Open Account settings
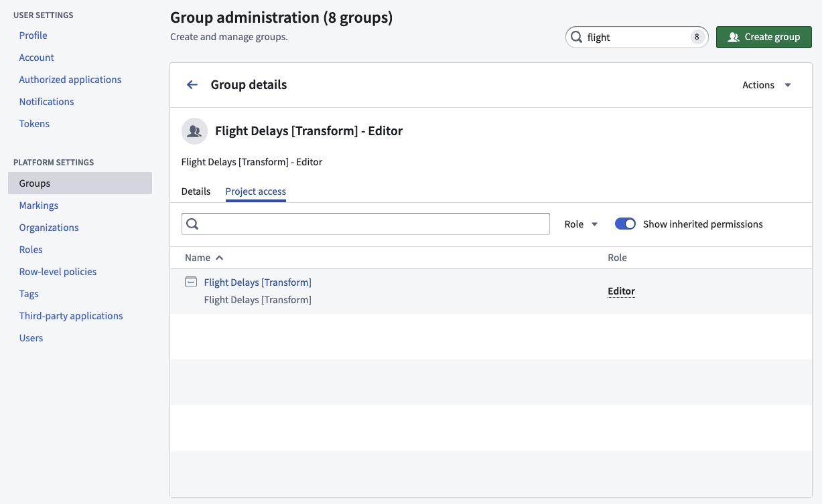 click(x=36, y=58)
